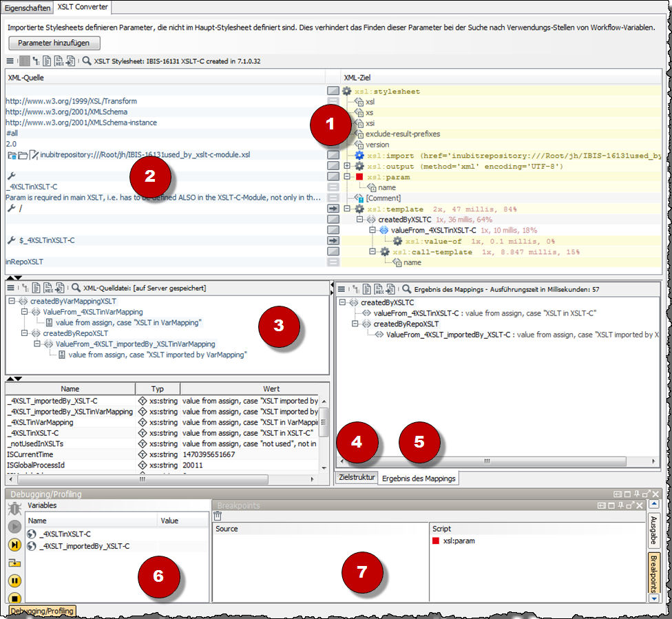Expand the xsl:output node in XML-Ziel tree

tap(347, 166)
